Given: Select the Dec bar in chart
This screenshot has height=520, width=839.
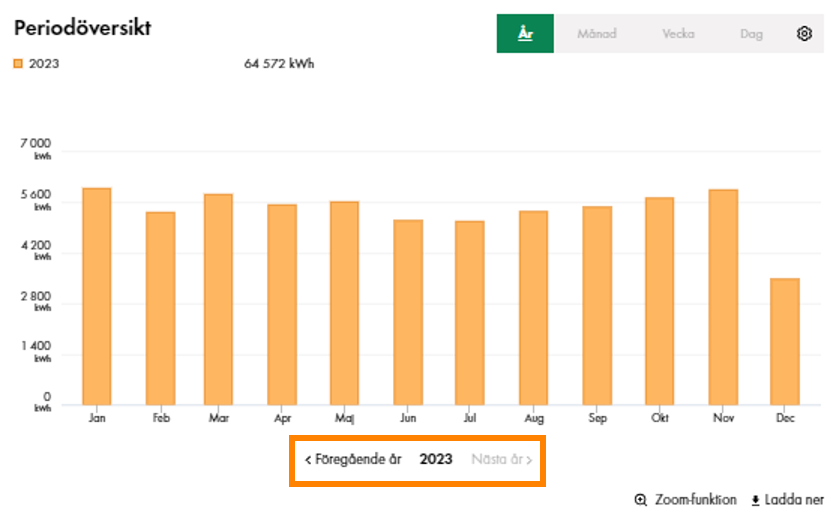Looking at the screenshot, I should [x=785, y=342].
